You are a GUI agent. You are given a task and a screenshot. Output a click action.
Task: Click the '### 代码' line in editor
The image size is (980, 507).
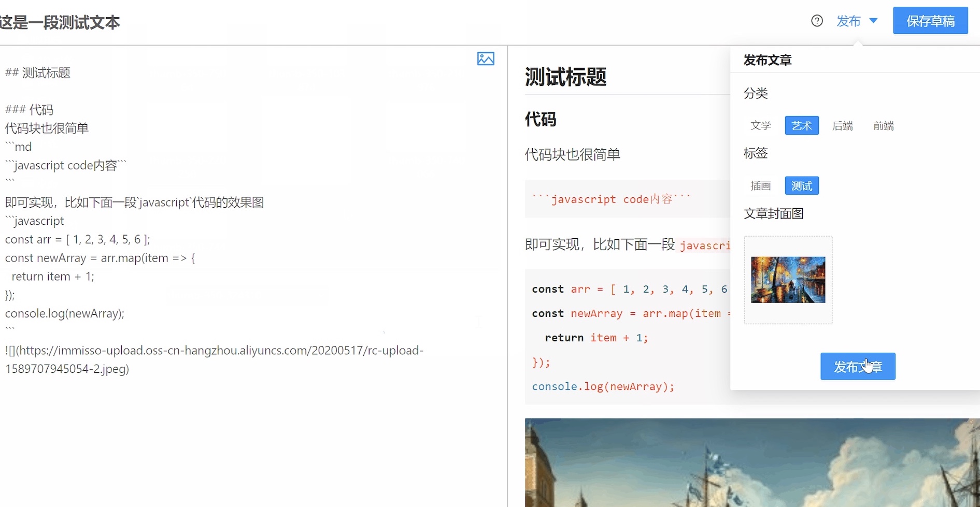[x=29, y=110]
